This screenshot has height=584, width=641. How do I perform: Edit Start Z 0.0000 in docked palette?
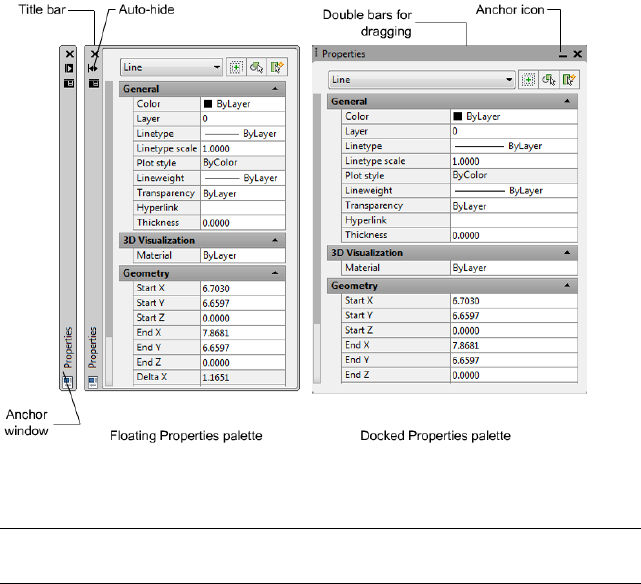click(514, 330)
